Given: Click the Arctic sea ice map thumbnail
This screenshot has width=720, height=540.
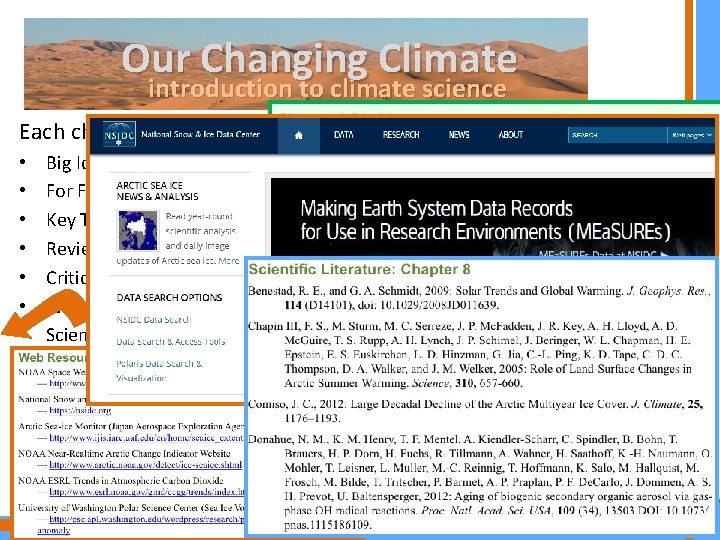Looking at the screenshot, I should [138, 231].
